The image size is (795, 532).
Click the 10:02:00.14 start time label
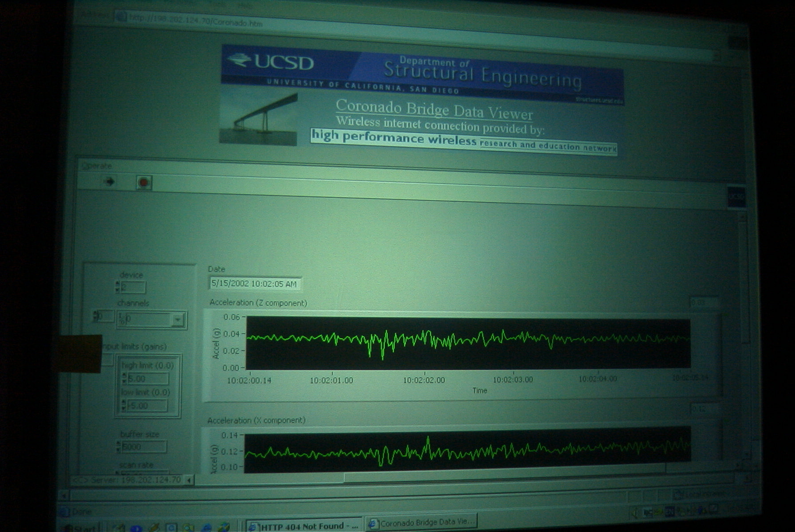(x=249, y=380)
